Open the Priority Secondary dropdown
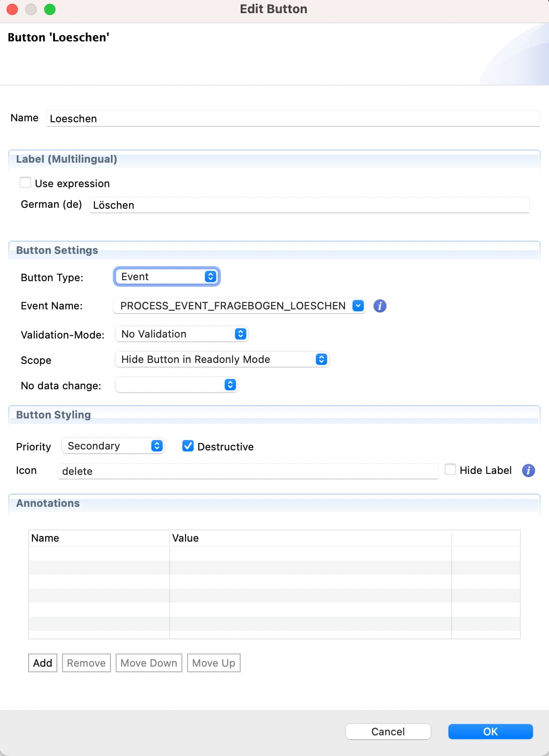549x756 pixels. pyautogui.click(x=113, y=446)
